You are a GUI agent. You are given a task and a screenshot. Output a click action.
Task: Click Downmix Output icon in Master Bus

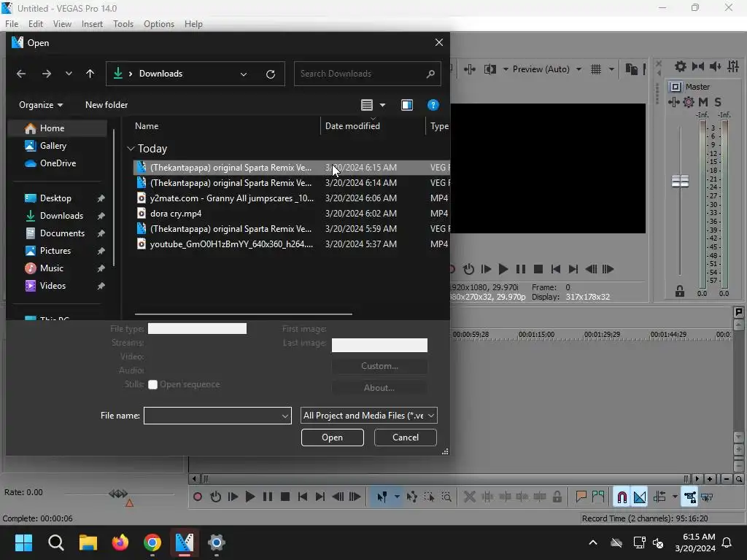tap(698, 66)
